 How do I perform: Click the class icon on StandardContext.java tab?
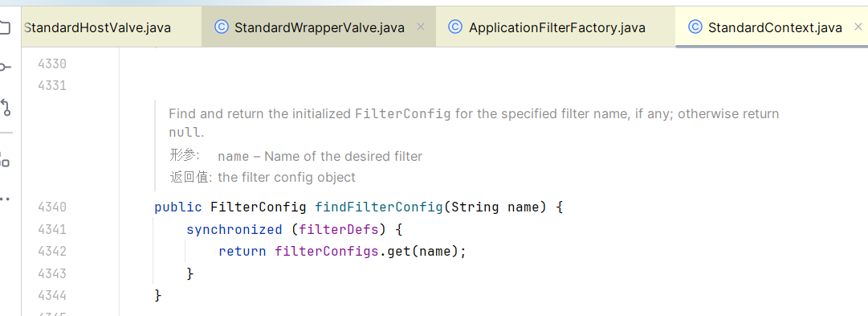(695, 27)
